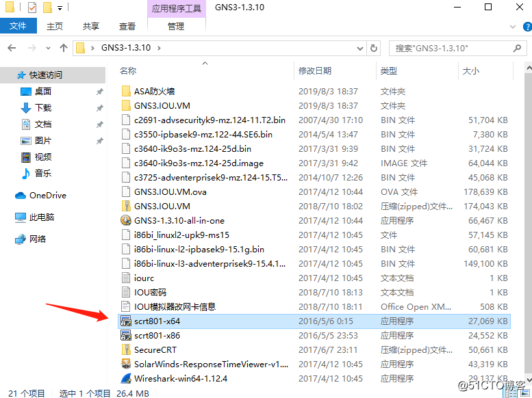532x398 pixels.
Task: Sort by the 修改日期 column header
Action: coord(315,70)
